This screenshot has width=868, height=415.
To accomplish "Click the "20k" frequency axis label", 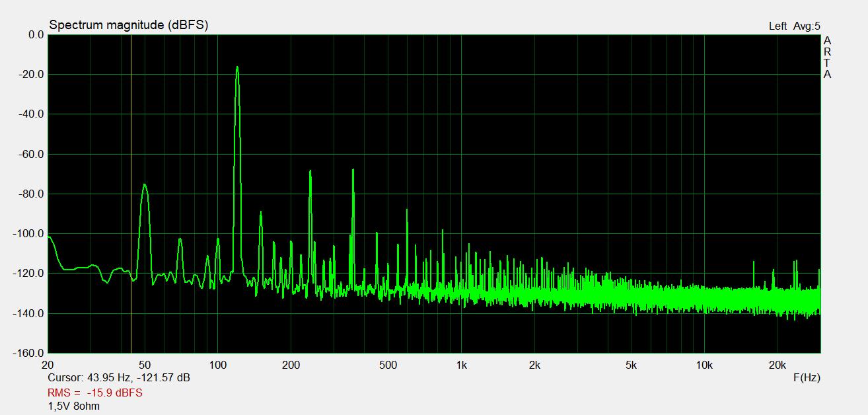I will click(778, 365).
